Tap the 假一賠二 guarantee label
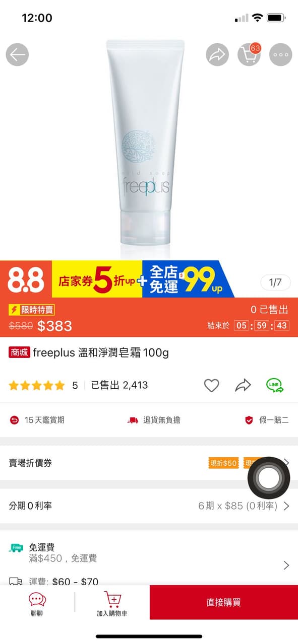Image resolution: width=298 pixels, height=644 pixels. (266, 420)
